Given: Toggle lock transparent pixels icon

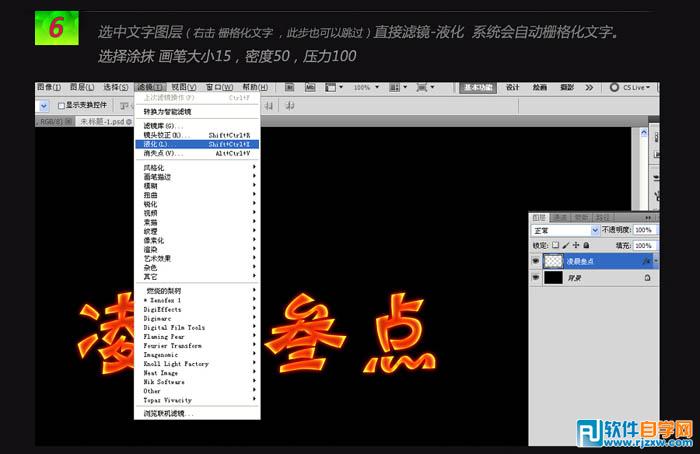Looking at the screenshot, I should point(555,245).
